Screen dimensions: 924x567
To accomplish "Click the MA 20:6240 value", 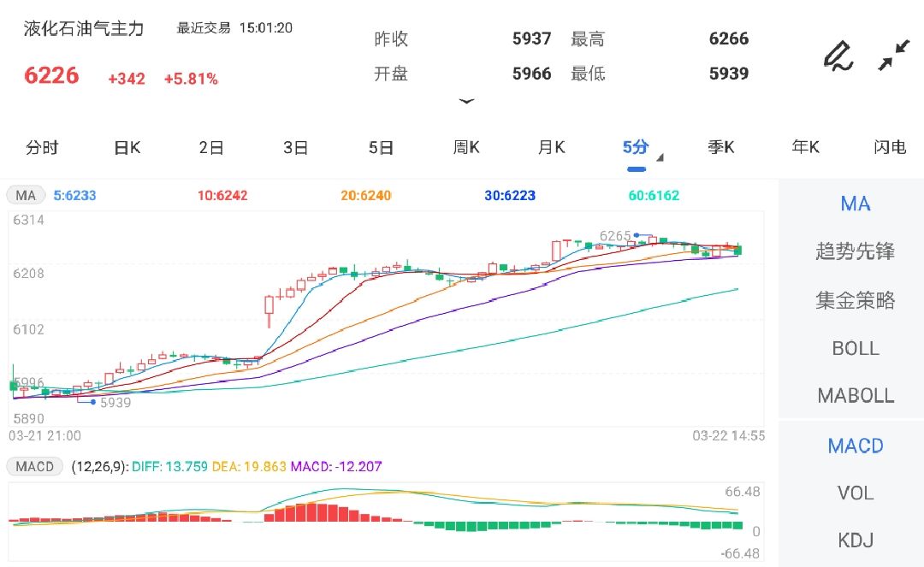I will pyautogui.click(x=366, y=196).
